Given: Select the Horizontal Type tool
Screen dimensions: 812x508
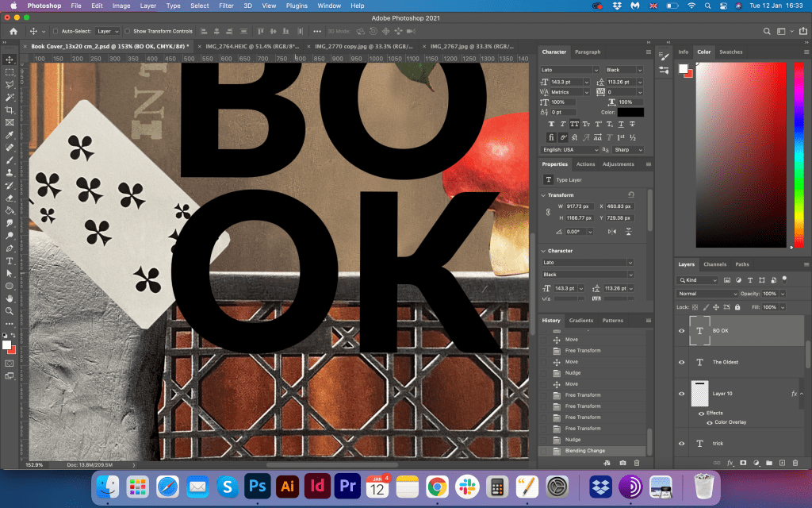Looking at the screenshot, I should tap(10, 260).
